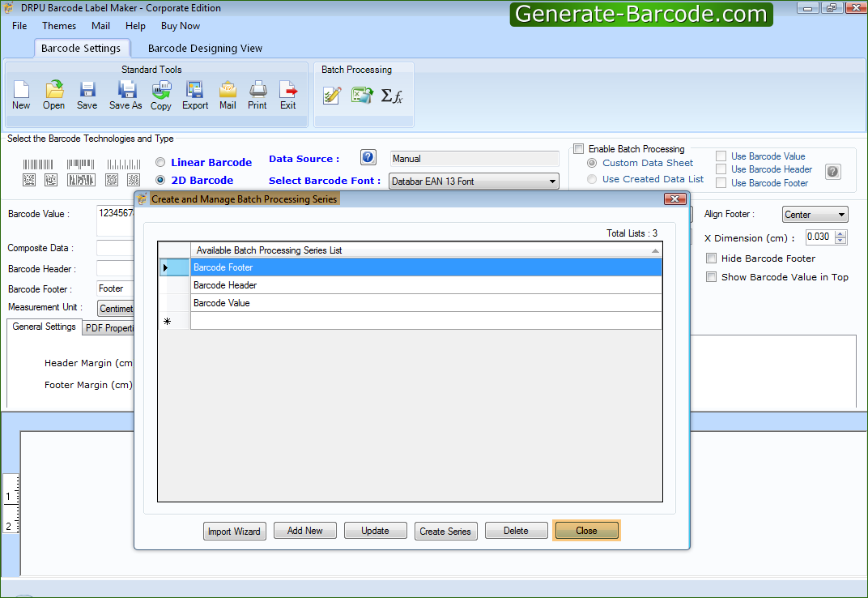Viewport: 868px width, 598px height.
Task: Select the Linear Barcode radio button
Action: (160, 162)
